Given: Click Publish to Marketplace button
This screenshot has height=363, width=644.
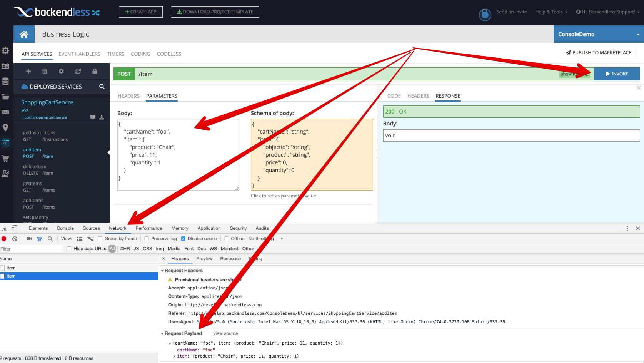Looking at the screenshot, I should [x=598, y=53].
